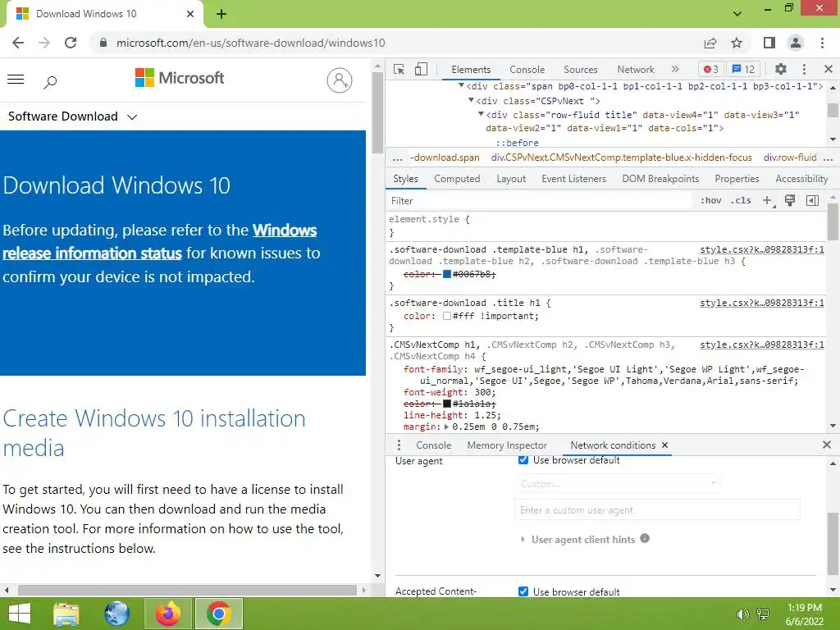This screenshot has width=840, height=630.
Task: Open Windows release information status link
Action: [x=160, y=242]
